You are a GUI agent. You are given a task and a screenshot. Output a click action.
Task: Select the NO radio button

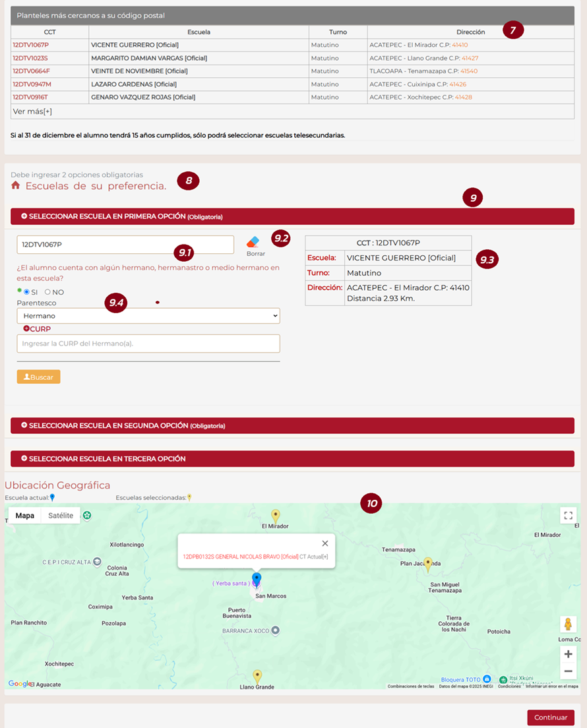(47, 292)
